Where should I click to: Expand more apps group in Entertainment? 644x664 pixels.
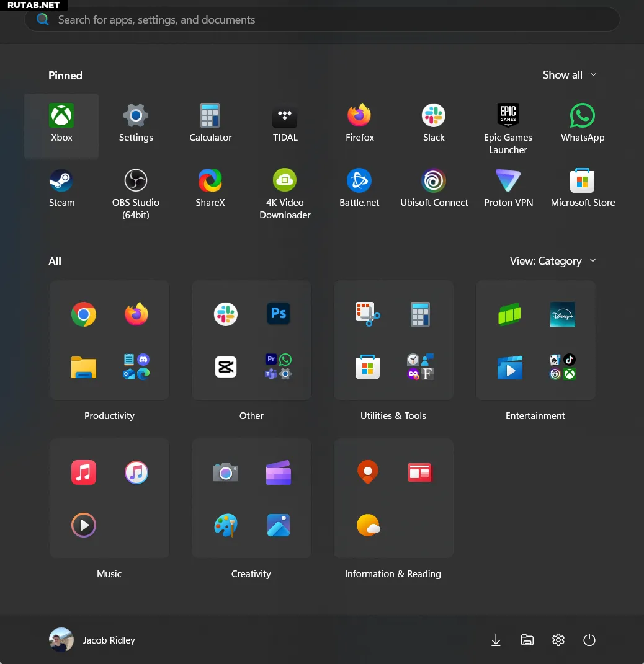(x=563, y=367)
